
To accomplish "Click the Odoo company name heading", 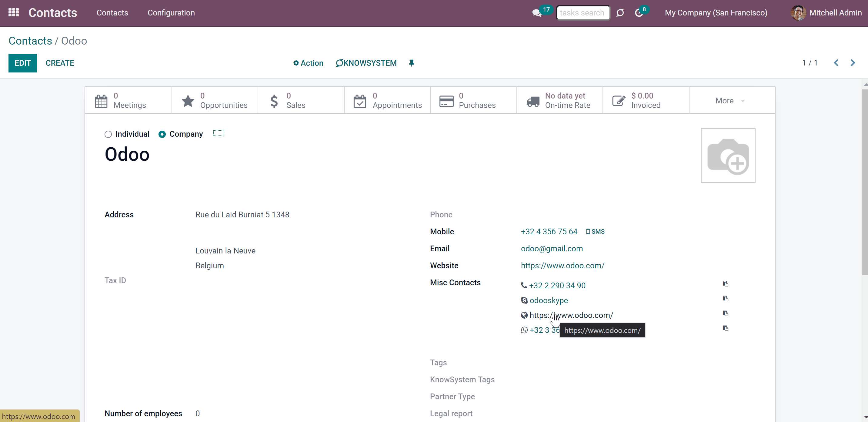I will (127, 154).
